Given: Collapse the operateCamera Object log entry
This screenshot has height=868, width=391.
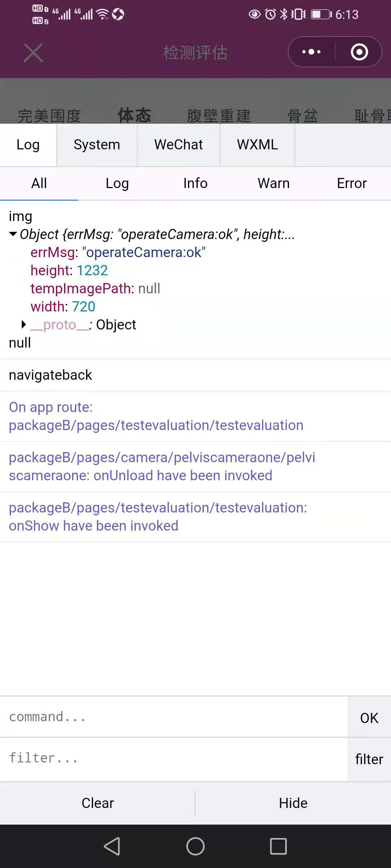Looking at the screenshot, I should [x=13, y=234].
